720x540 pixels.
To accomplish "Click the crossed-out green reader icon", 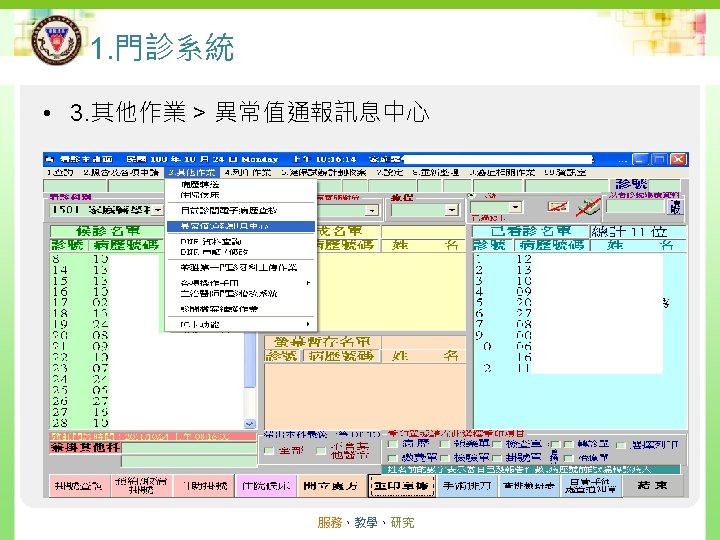I will [588, 208].
